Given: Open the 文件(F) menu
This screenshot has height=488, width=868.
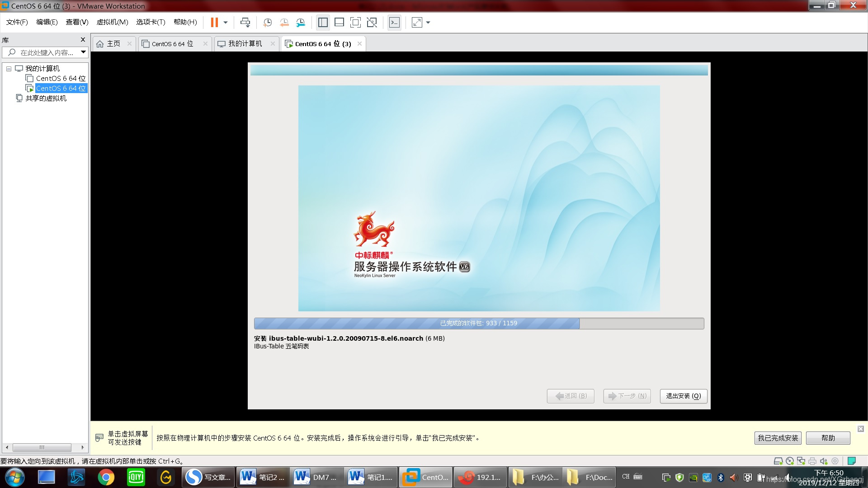Looking at the screenshot, I should click(x=17, y=22).
